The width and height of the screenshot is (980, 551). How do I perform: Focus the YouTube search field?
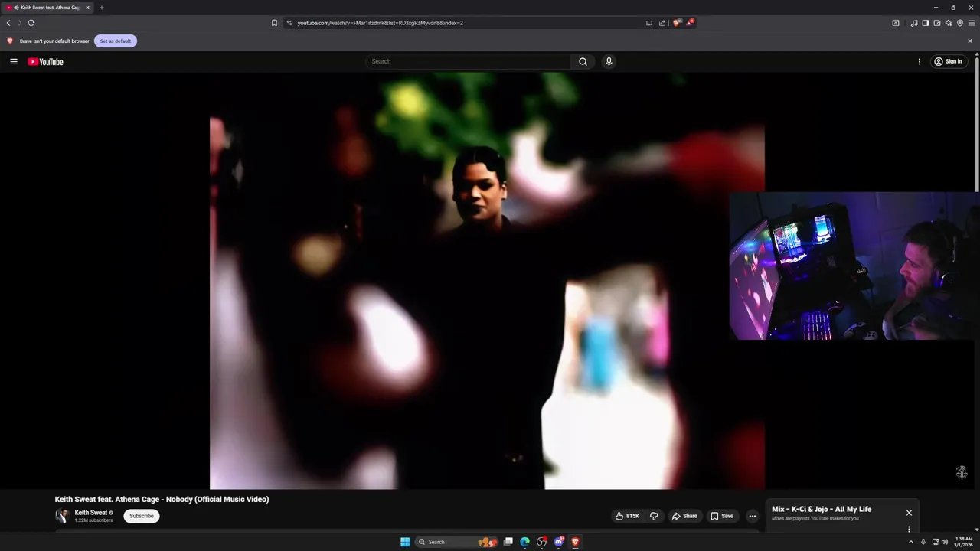[x=468, y=61]
